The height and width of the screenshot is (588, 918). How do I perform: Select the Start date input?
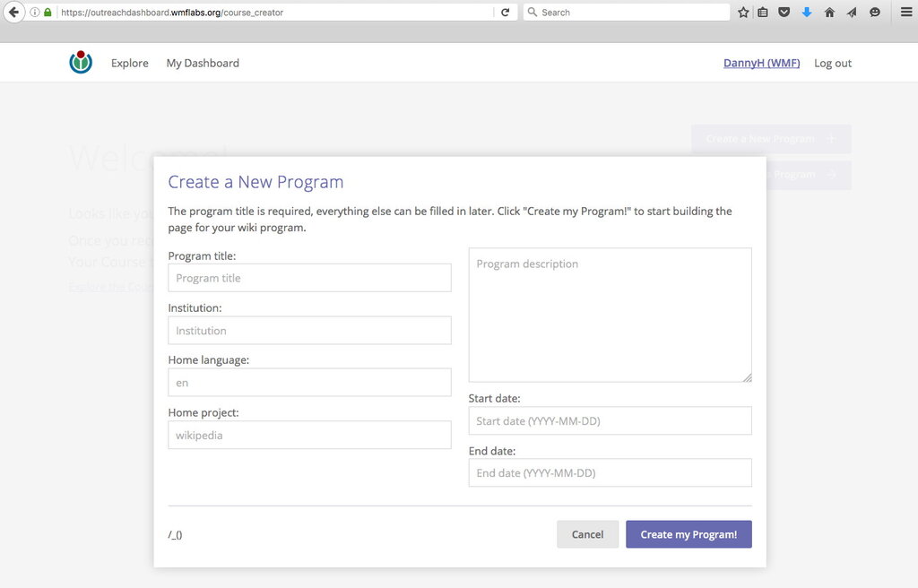click(610, 420)
